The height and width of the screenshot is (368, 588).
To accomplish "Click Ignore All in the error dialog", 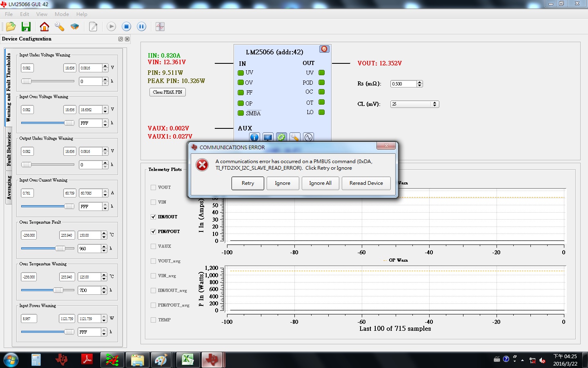I will coord(320,183).
